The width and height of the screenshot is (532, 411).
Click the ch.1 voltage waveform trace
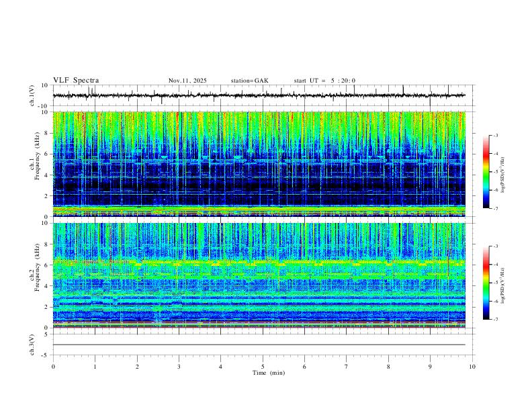click(x=259, y=95)
